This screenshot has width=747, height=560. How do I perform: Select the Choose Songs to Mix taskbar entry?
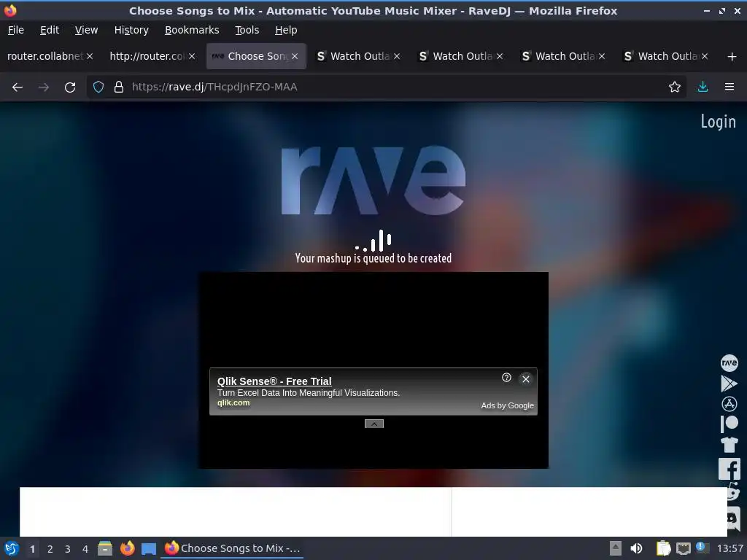(233, 548)
